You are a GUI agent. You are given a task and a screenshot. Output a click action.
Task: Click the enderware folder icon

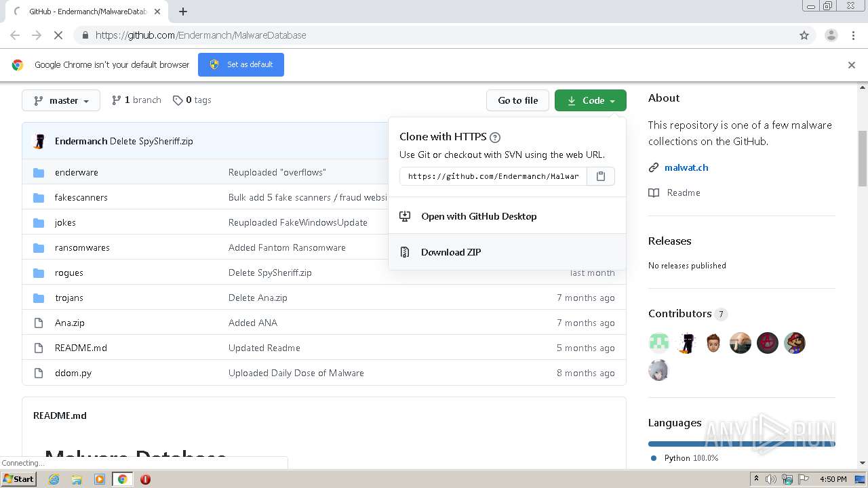coord(39,172)
